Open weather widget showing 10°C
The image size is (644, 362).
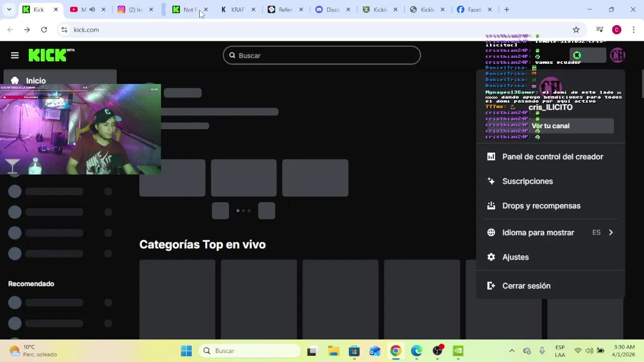pos(33,351)
